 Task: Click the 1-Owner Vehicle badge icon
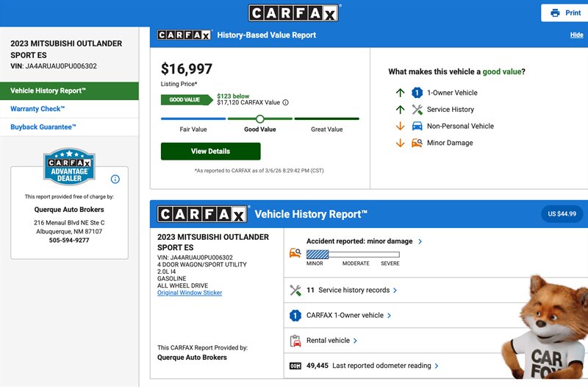(x=417, y=93)
